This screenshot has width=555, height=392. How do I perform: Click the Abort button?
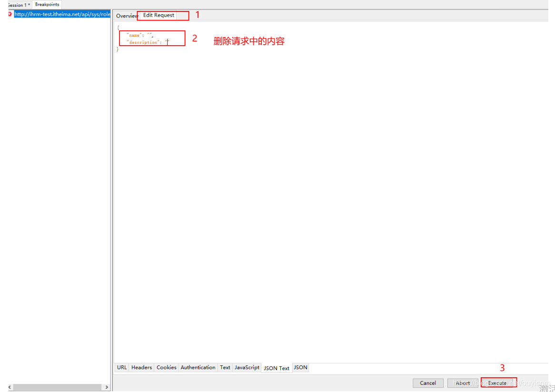pyautogui.click(x=463, y=383)
